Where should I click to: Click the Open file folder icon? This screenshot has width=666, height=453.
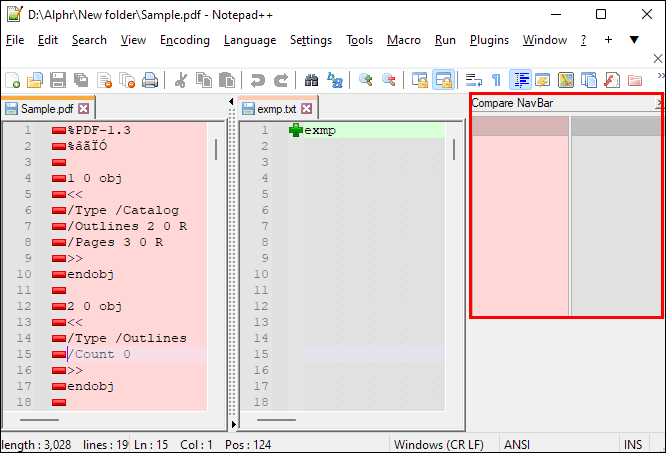(x=35, y=80)
